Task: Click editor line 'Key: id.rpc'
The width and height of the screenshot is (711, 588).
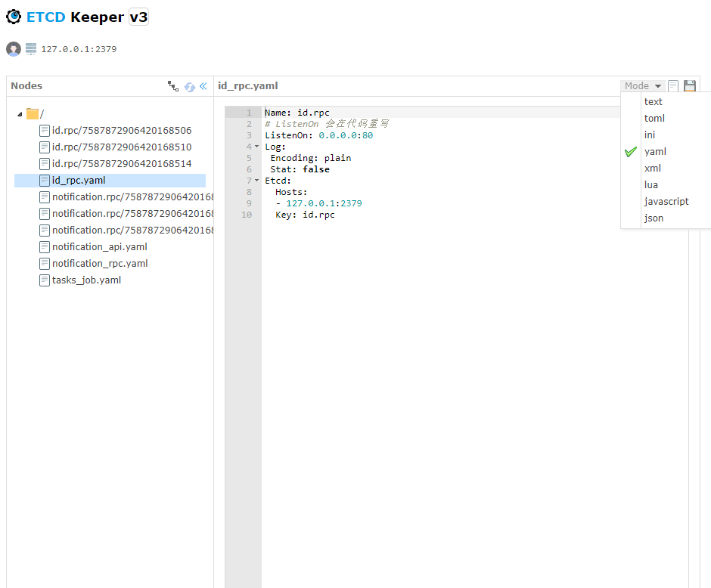Action: point(305,215)
